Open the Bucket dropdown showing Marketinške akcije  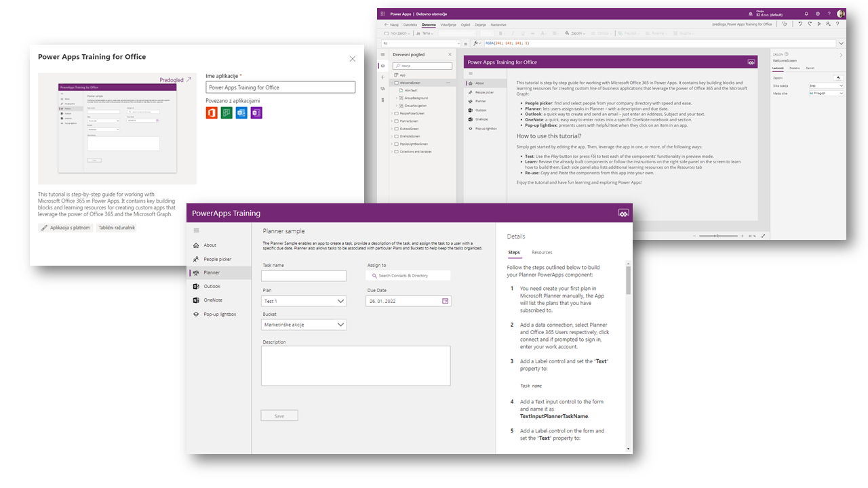click(x=304, y=325)
